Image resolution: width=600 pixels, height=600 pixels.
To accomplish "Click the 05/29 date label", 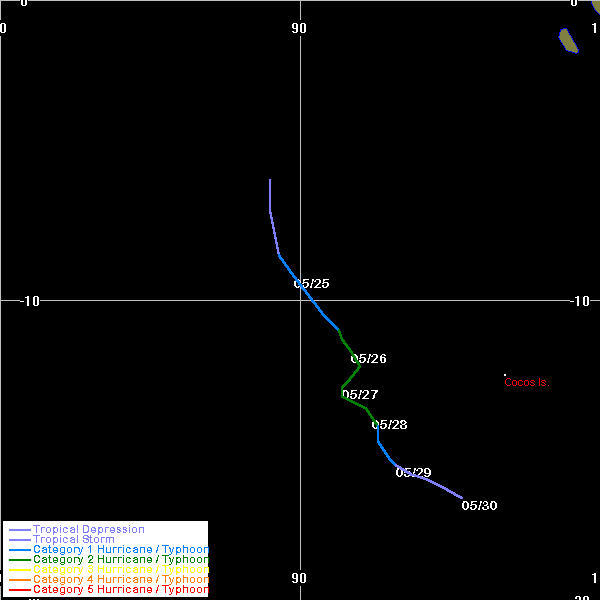I will tap(413, 473).
